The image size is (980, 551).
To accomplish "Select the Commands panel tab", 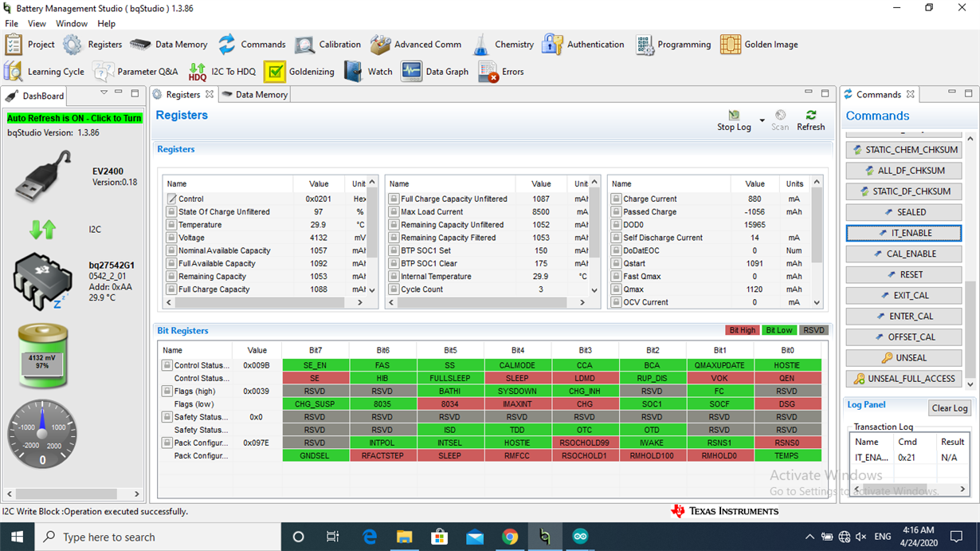I will pyautogui.click(x=880, y=94).
